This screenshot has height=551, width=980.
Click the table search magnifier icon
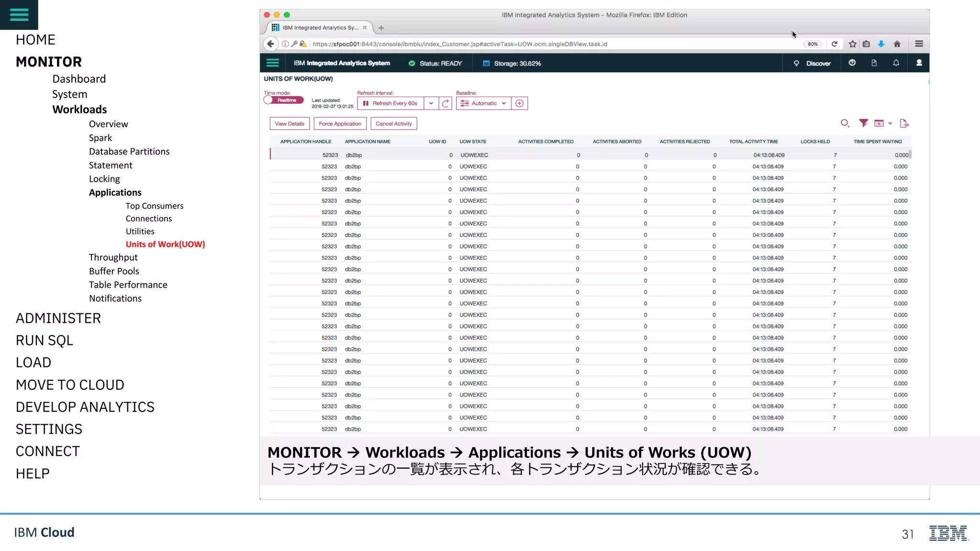[x=845, y=123]
